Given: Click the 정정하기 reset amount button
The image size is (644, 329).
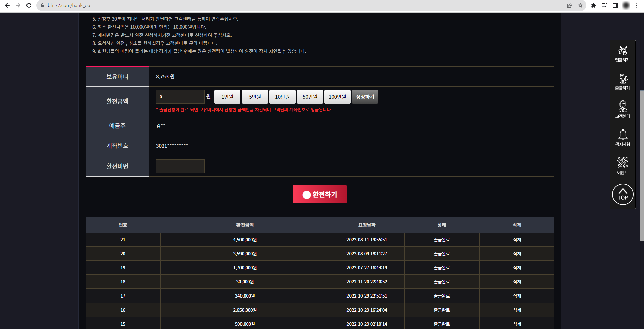Looking at the screenshot, I should tap(365, 97).
